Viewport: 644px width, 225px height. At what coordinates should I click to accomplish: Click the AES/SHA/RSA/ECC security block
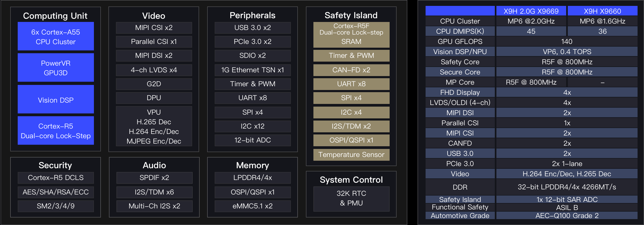pyautogui.click(x=56, y=192)
